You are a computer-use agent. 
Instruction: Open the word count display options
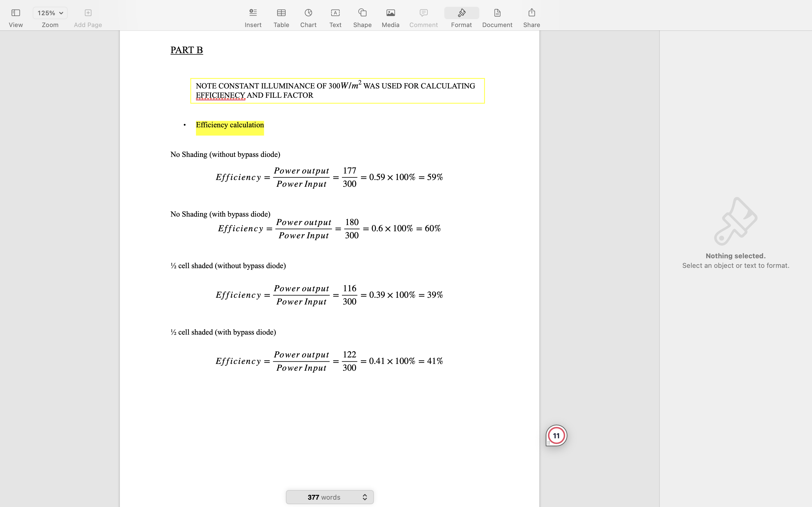(364, 497)
